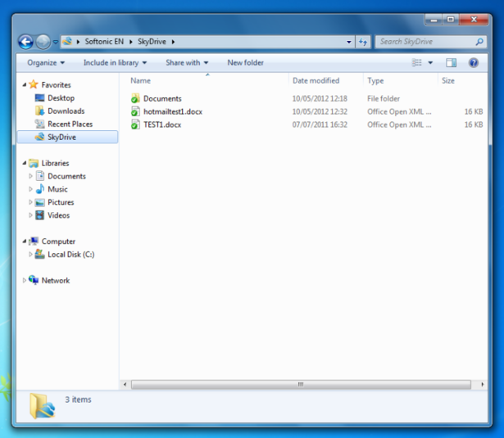Screen dimensions: 504x438
Task: Open the Documents folder icon in file list
Action: (x=136, y=98)
